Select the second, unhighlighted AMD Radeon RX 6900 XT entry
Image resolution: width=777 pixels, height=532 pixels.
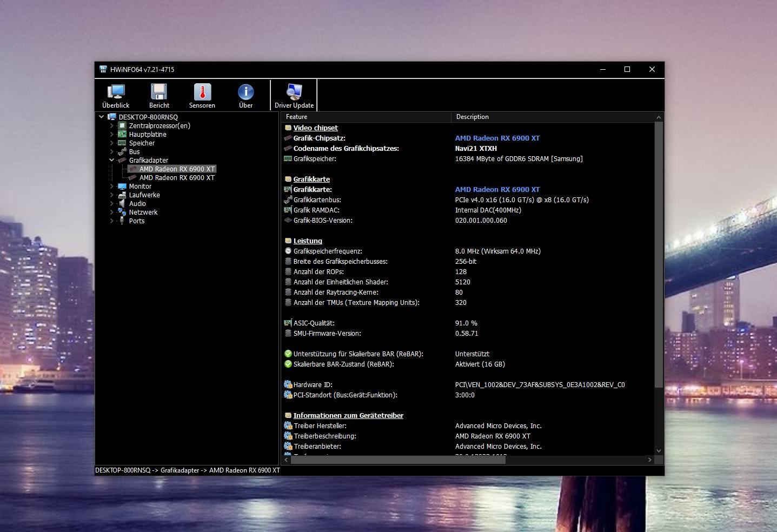tap(177, 177)
